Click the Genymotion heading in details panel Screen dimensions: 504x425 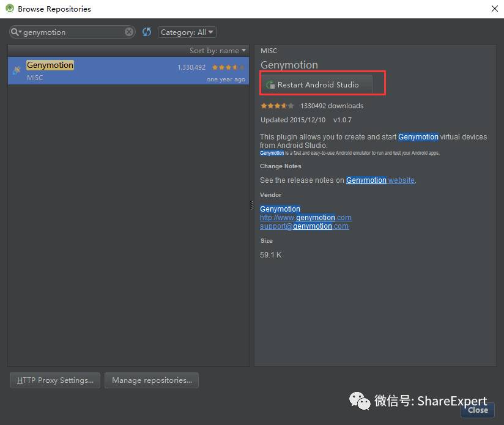click(289, 65)
